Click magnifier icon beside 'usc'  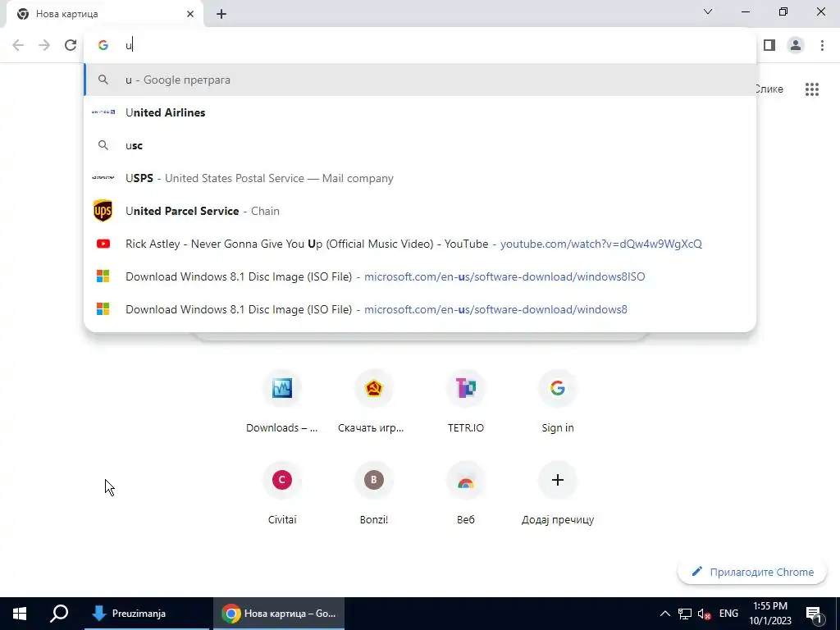(x=103, y=145)
